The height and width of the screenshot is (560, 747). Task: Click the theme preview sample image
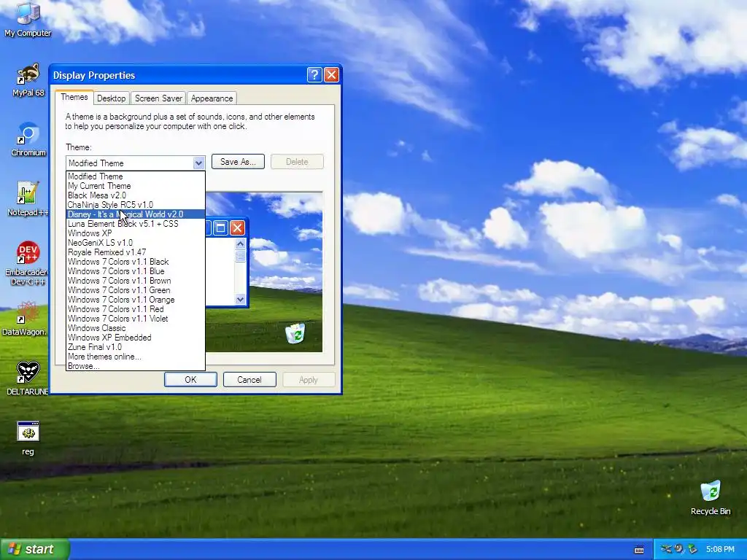pos(264,272)
